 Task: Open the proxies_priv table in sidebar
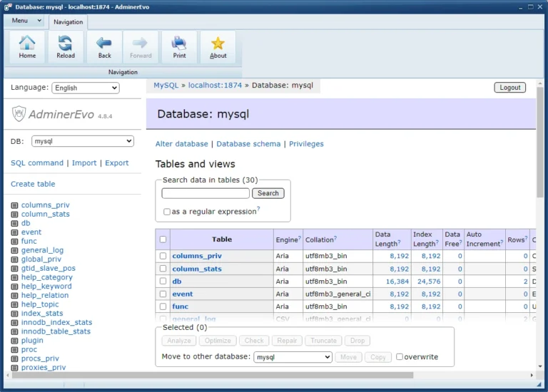pyautogui.click(x=44, y=368)
